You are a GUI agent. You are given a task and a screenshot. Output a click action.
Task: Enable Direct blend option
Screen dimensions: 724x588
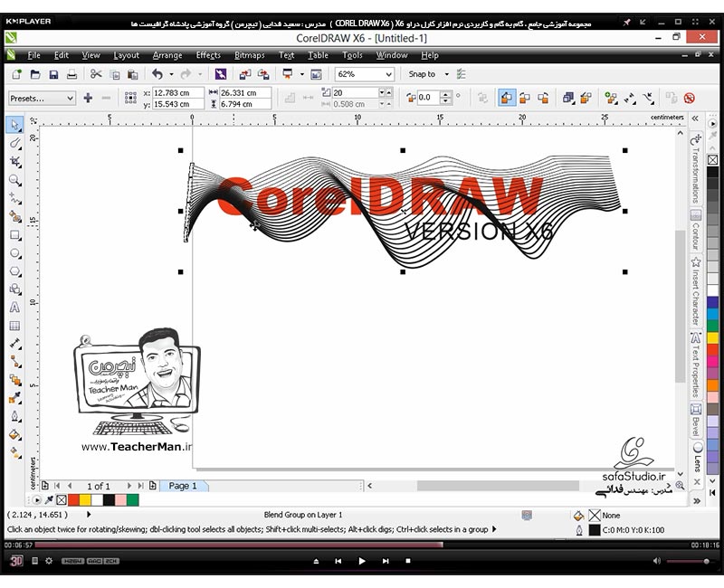(507, 98)
